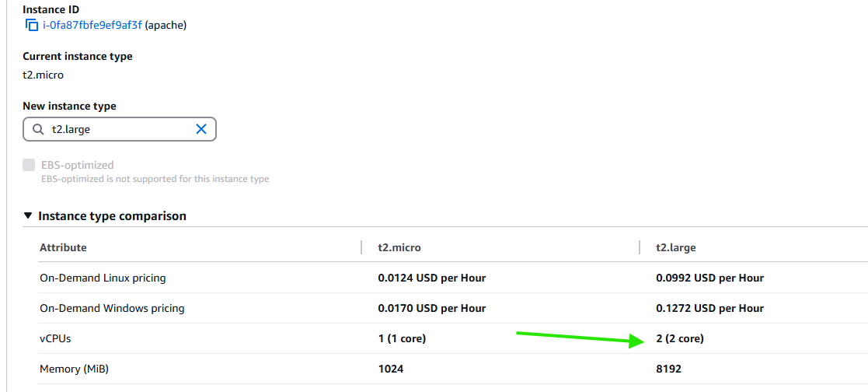868x392 pixels.
Task: Open the i-0fa87fbfe9ef9af3f instance link
Action: 92,26
